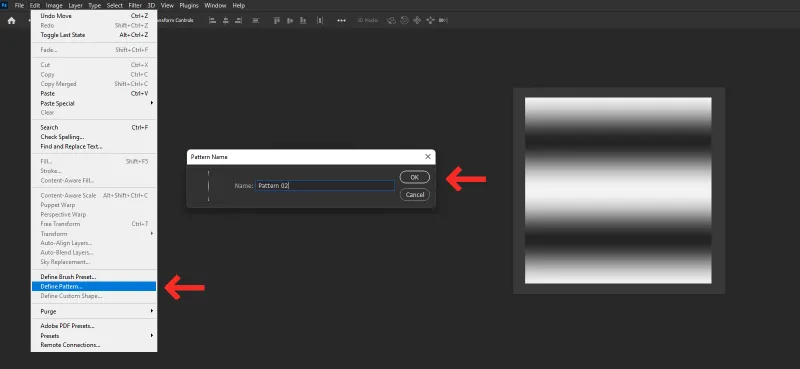Click Cancel in Pattern Name dialog
This screenshot has width=800, height=369.
415,194
